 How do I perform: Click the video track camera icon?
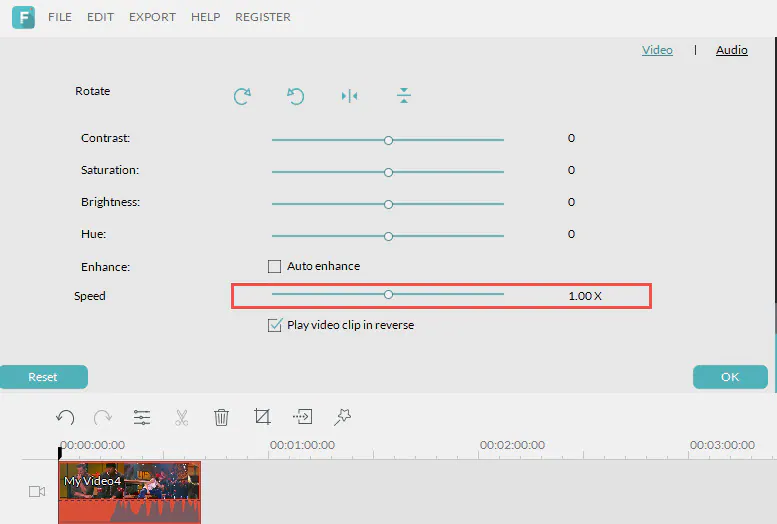pyautogui.click(x=37, y=491)
